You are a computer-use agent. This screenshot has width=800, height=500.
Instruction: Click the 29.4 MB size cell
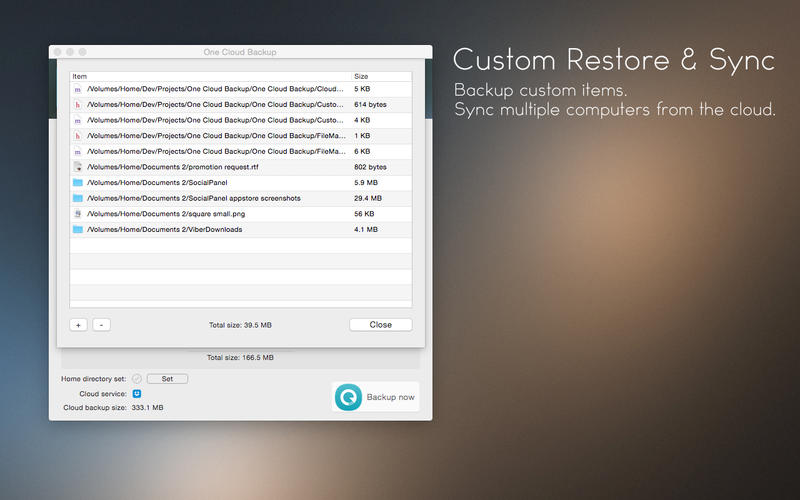coord(368,198)
